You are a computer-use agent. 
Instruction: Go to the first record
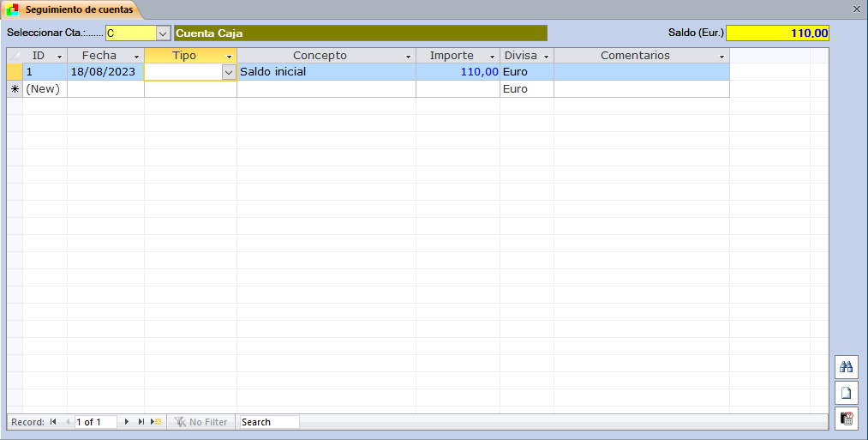click(53, 422)
